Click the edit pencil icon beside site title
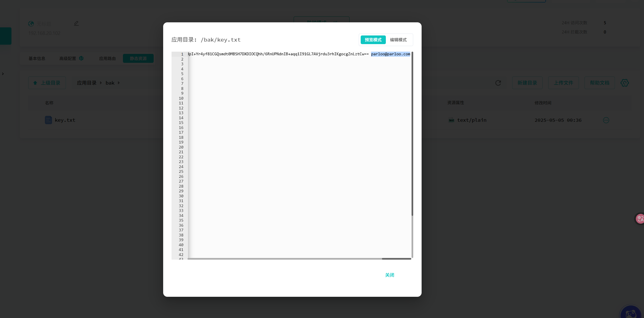The width and height of the screenshot is (644, 318). pos(76,23)
